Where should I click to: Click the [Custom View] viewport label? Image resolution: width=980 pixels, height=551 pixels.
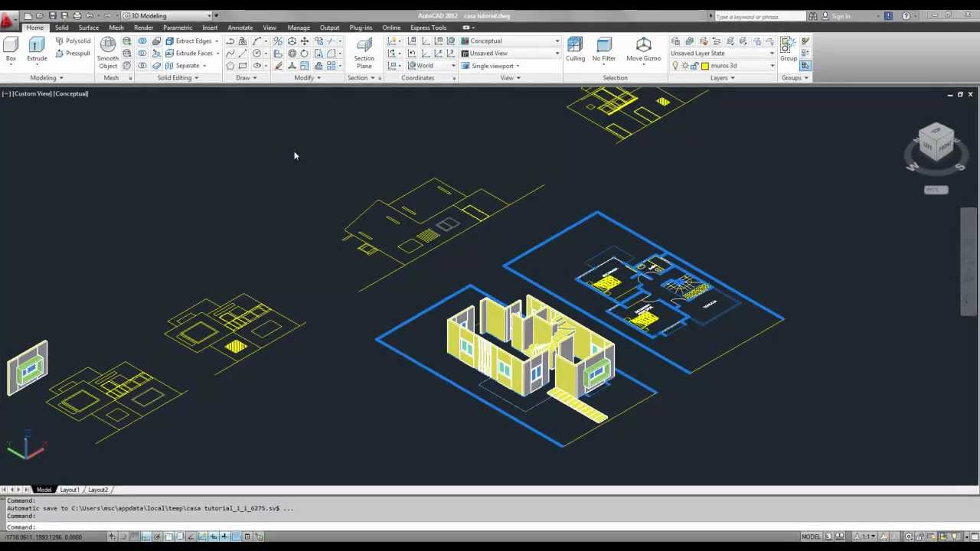32,93
